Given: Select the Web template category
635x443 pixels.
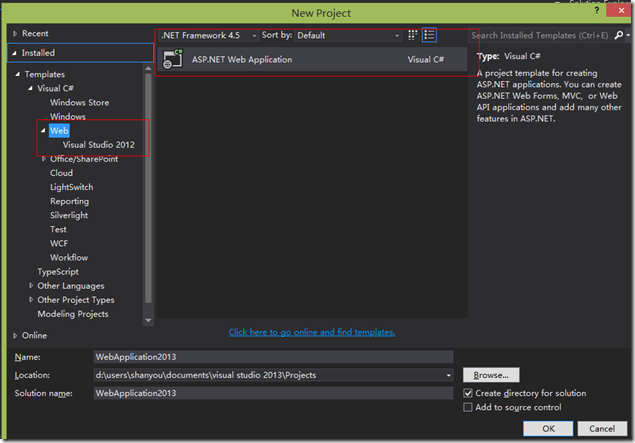Looking at the screenshot, I should pyautogui.click(x=59, y=130).
